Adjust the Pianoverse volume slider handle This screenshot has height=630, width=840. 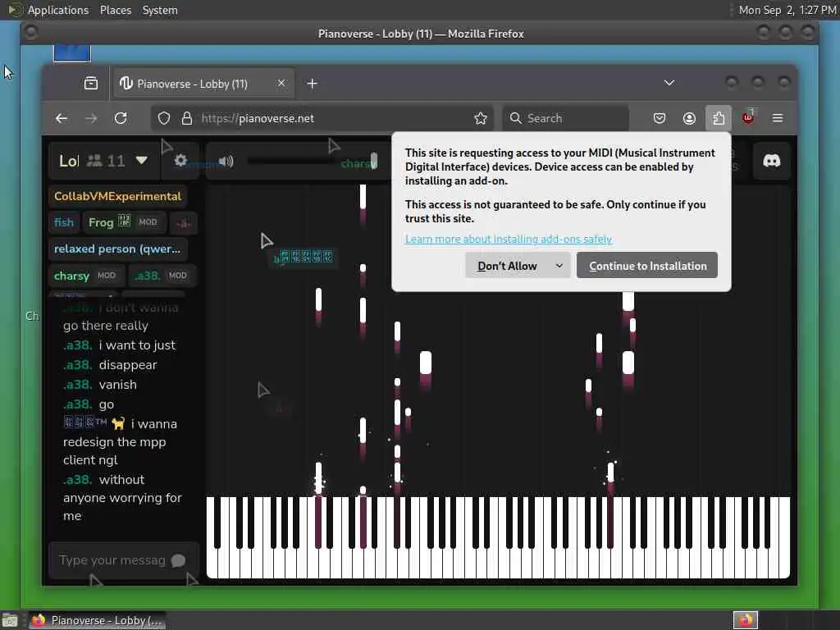pyautogui.click(x=374, y=161)
